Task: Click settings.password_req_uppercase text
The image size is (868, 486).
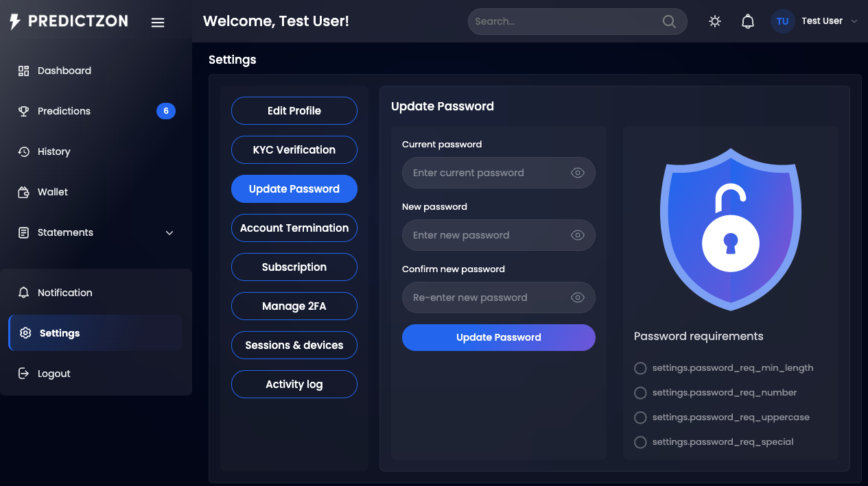Action: (x=731, y=417)
